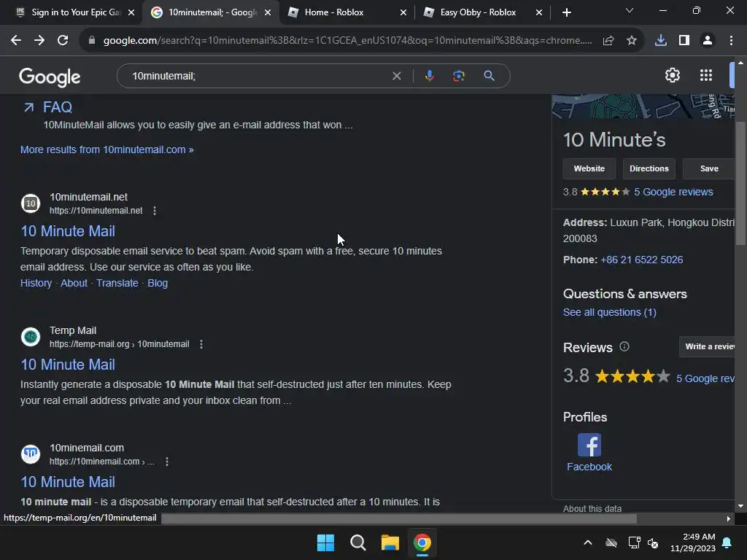Image resolution: width=747 pixels, height=560 pixels.
Task: Open more options for 10minutemail.net result
Action: pyautogui.click(x=155, y=211)
